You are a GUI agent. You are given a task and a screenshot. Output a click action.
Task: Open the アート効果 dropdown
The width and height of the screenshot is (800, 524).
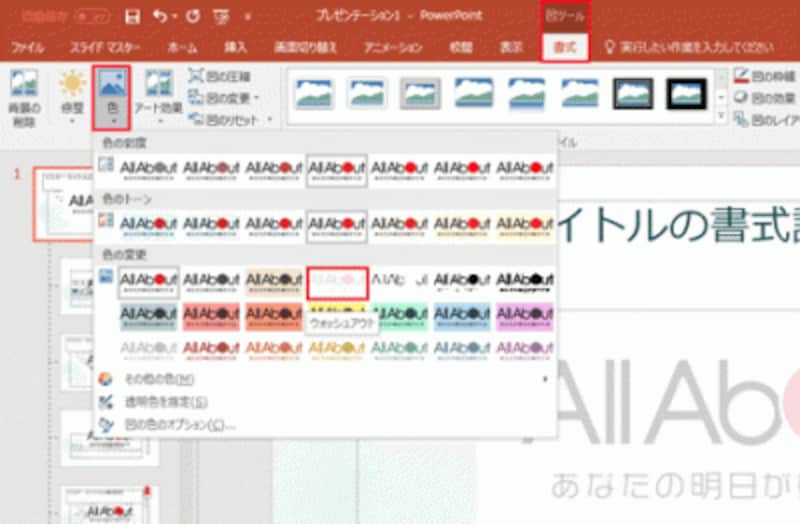pos(159,97)
